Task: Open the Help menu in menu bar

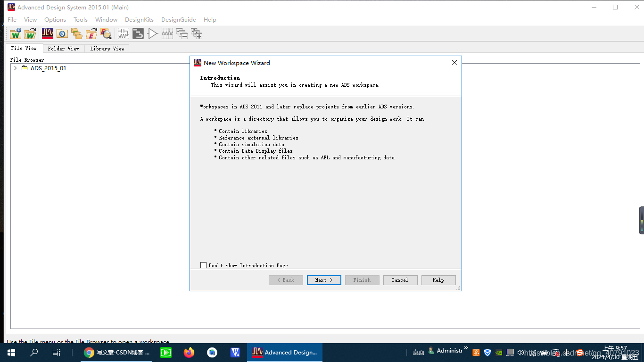Action: pyautogui.click(x=210, y=20)
